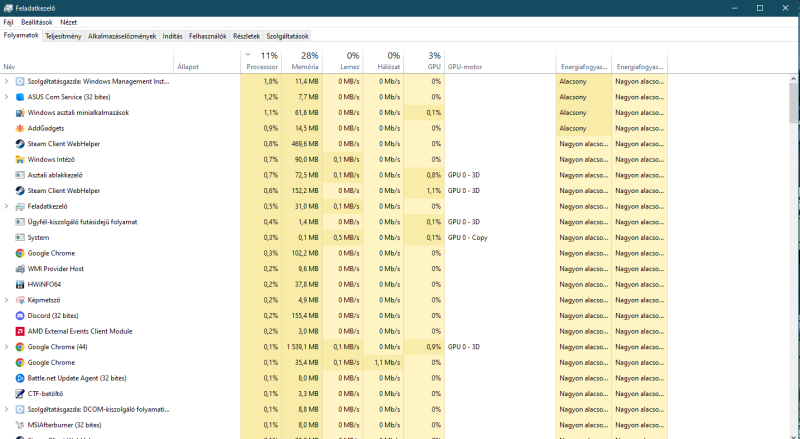Screen dimensions: 800x439
Task: Sort by the Név column header
Action: pyautogui.click(x=87, y=61)
